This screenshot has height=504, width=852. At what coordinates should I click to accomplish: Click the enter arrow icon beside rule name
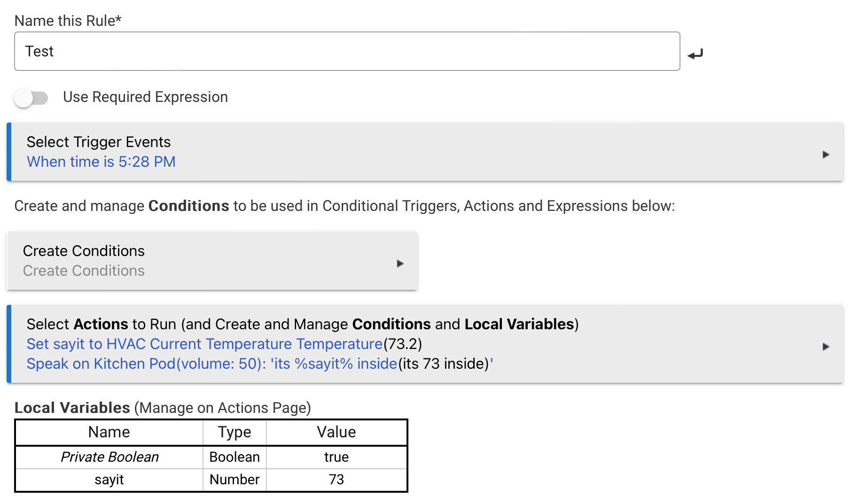point(695,54)
